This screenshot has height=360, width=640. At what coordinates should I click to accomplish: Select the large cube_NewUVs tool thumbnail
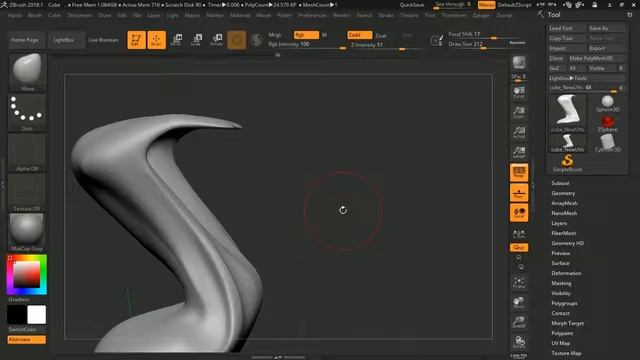pyautogui.click(x=567, y=114)
